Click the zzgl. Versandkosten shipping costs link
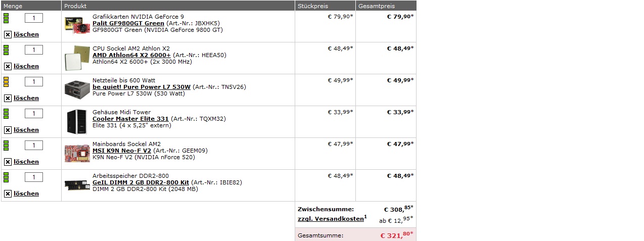Image resolution: width=644 pixels, height=241 pixels. coord(331,219)
